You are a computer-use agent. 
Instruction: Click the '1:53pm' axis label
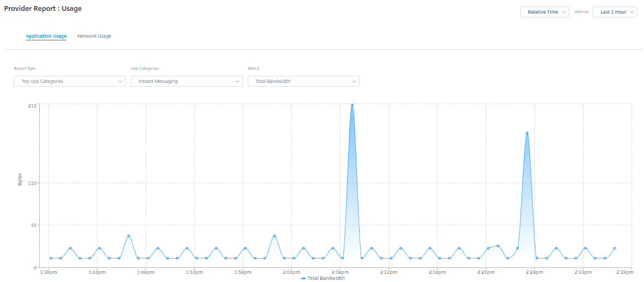click(x=194, y=272)
